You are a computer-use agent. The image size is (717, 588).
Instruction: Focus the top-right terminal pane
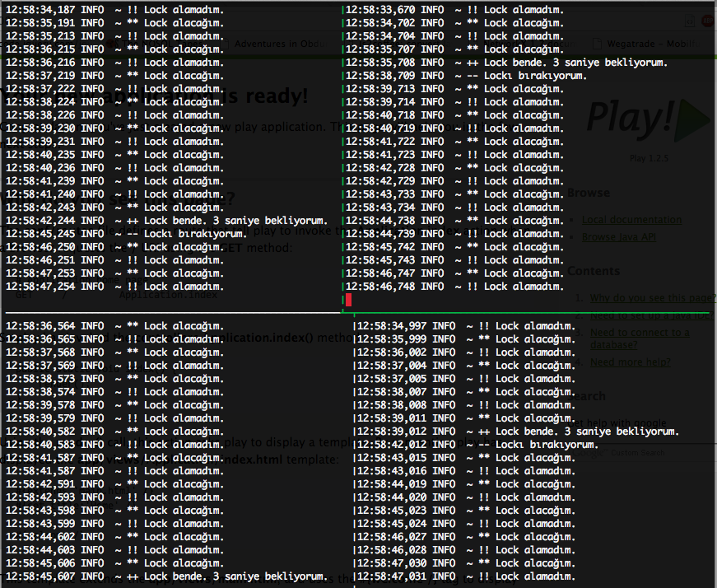(x=529, y=156)
